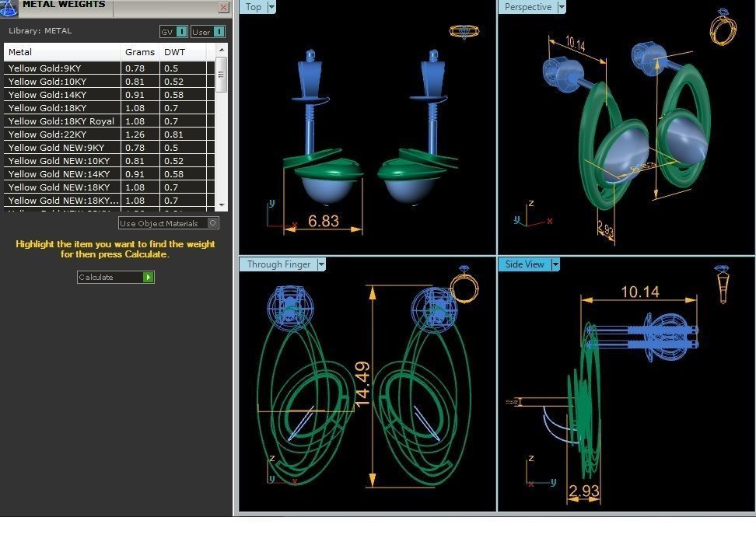Click the 6.83 dimension in Top viewport
The width and height of the screenshot is (756, 535).
(x=324, y=221)
